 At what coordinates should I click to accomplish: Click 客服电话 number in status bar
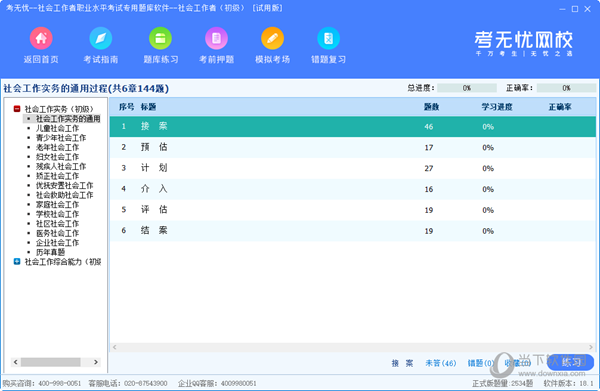click(x=145, y=383)
